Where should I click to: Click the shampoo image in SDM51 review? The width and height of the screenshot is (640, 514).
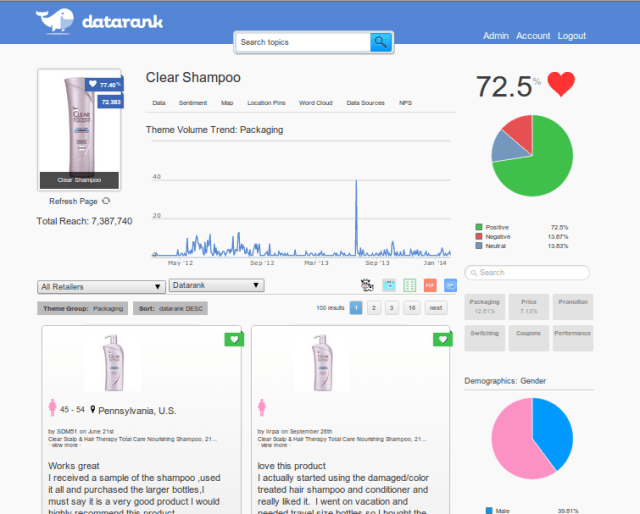click(113, 363)
